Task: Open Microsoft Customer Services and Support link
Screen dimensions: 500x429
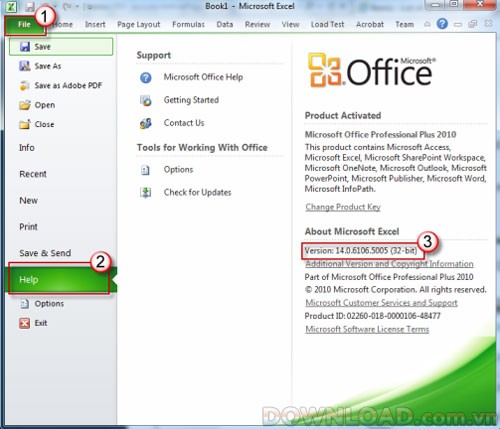Action: (x=381, y=303)
